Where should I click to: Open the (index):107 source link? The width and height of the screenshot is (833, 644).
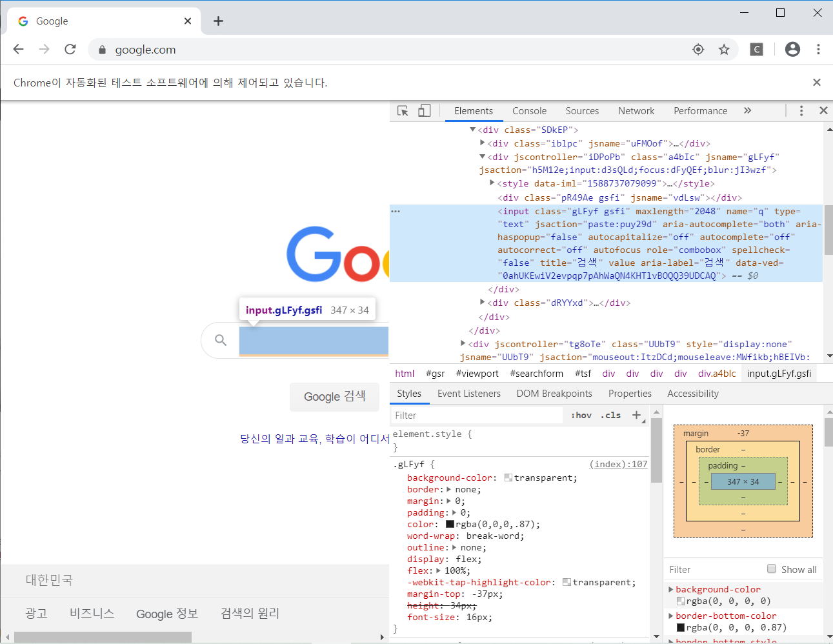point(618,464)
